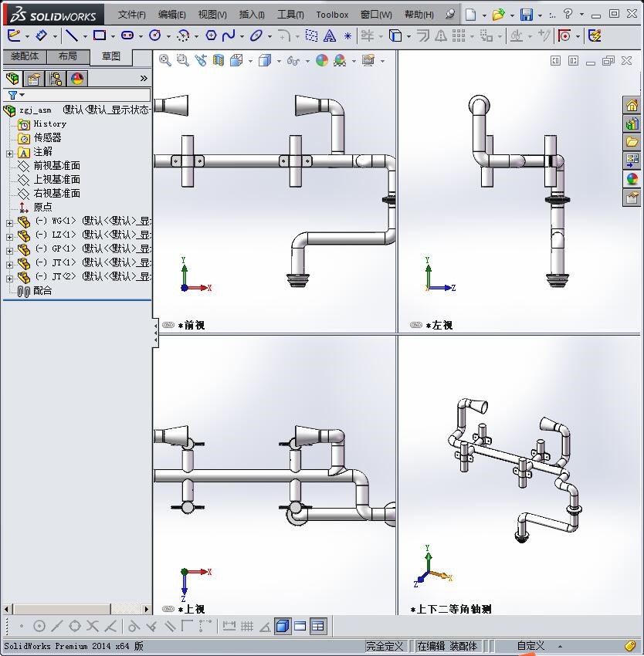Open the DisplayManager tab icon
644x656 pixels.
pos(77,78)
